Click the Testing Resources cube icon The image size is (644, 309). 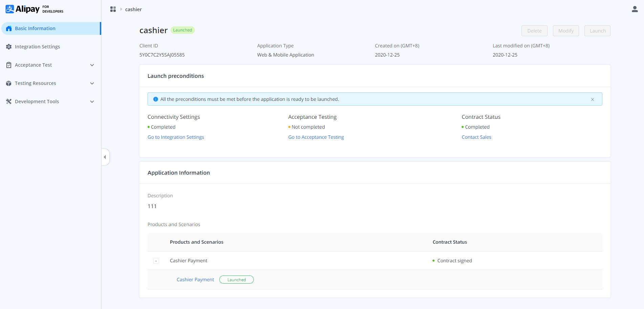(x=9, y=83)
